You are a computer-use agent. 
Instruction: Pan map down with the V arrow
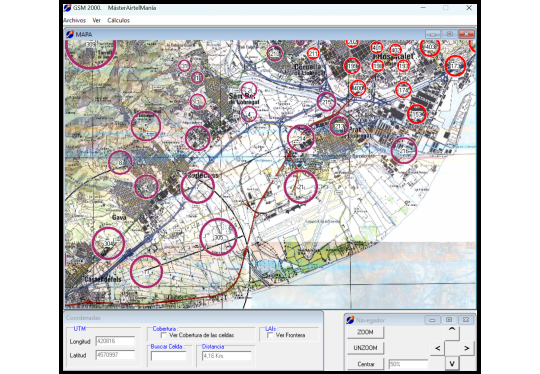[x=452, y=363]
